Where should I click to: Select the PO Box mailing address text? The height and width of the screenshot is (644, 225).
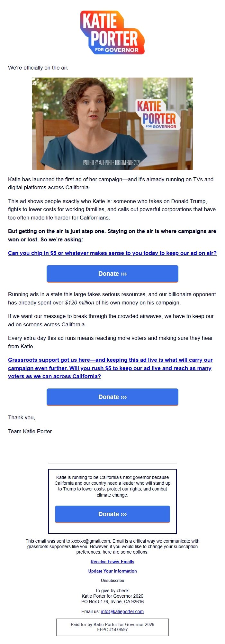[x=112, y=601]
